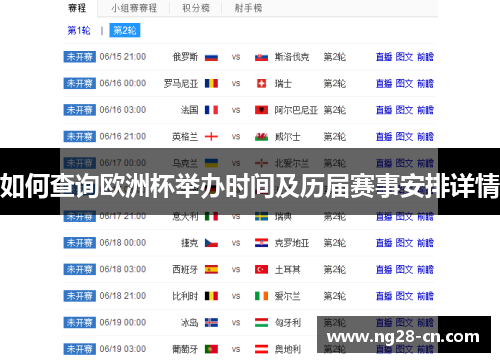The image size is (500, 362).
Task: Open the 积分榜 standings tab
Action: coord(196,8)
